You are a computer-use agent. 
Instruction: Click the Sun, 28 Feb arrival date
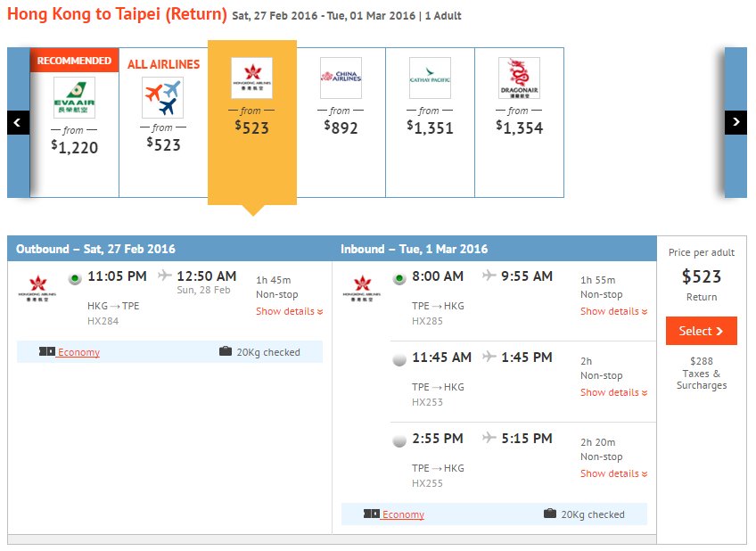(203, 290)
